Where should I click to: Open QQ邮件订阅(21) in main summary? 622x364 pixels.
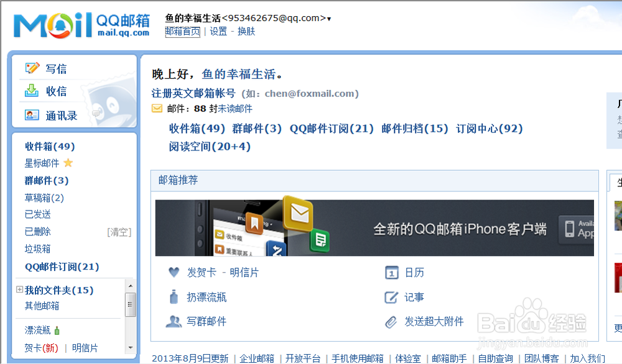(332, 129)
